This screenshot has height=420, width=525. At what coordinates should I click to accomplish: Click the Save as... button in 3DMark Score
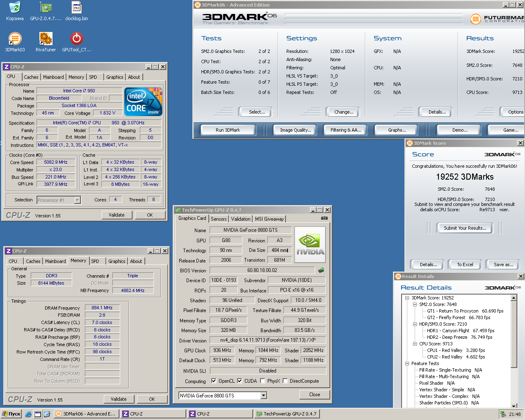coord(503,265)
